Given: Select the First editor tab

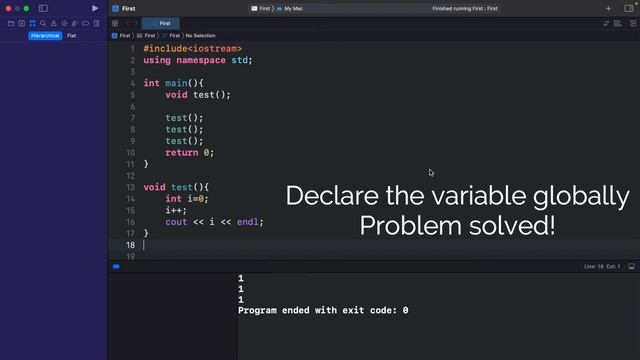Looking at the screenshot, I should click(160, 23).
